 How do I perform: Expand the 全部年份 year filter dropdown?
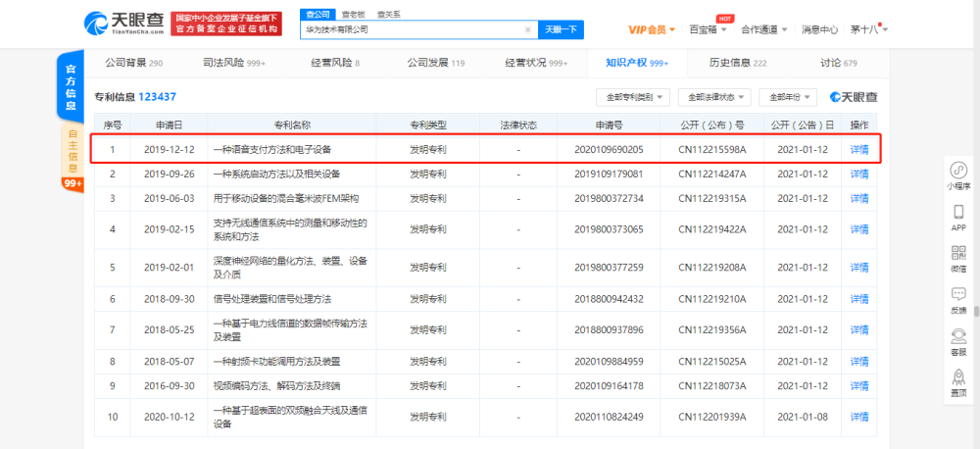tap(788, 97)
